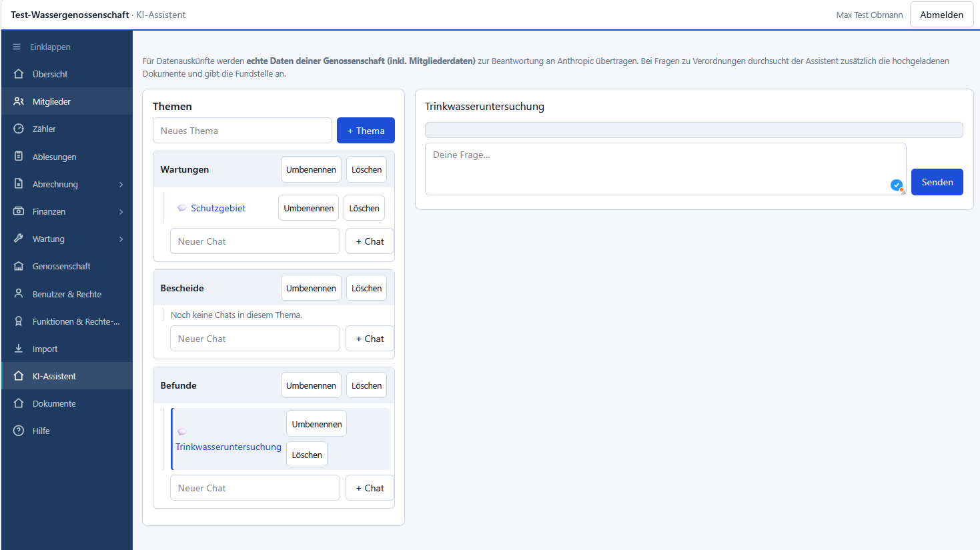Click the blue checkmark icon in question field

[897, 185]
